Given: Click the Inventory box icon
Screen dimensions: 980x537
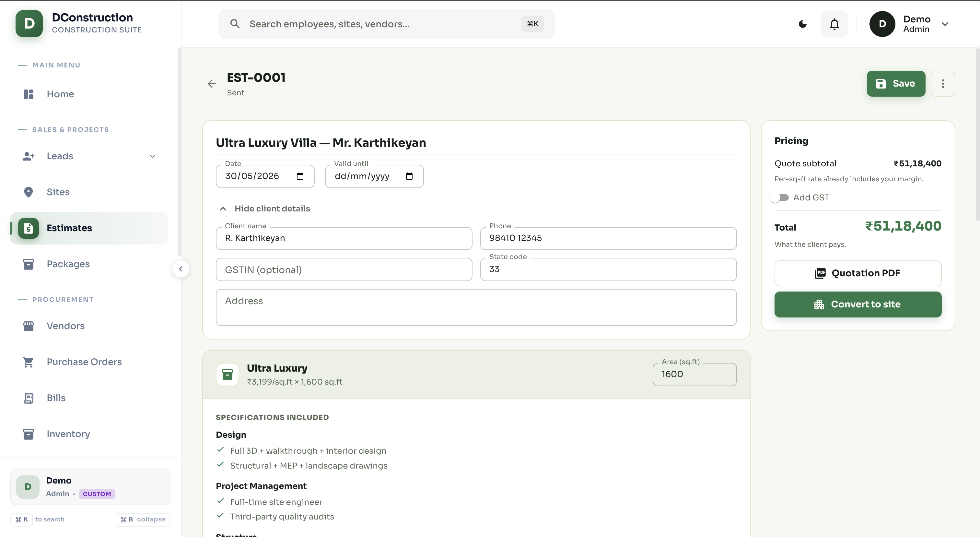Looking at the screenshot, I should (29, 434).
